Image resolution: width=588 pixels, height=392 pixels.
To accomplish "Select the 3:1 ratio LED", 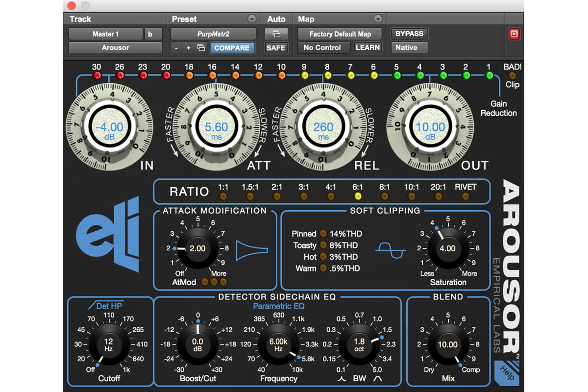I will 304,196.
